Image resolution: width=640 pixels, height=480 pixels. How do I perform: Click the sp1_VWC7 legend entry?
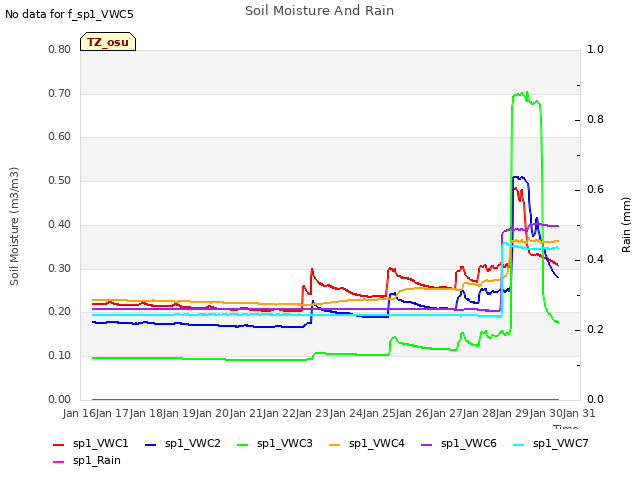(x=551, y=444)
